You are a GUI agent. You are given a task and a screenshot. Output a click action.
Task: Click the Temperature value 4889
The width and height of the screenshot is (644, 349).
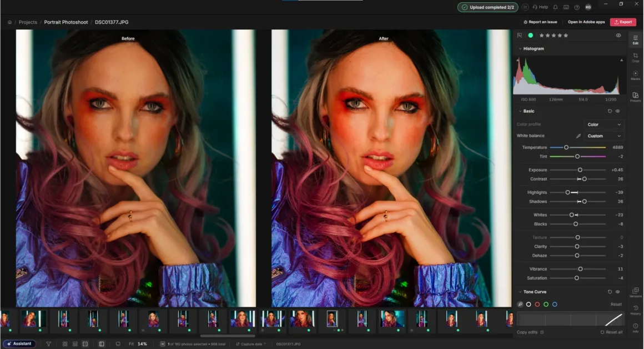617,147
